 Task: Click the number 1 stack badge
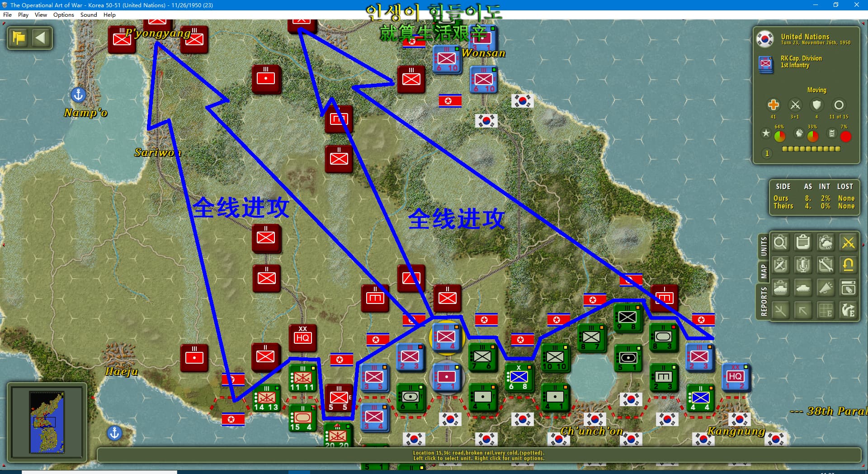767,154
